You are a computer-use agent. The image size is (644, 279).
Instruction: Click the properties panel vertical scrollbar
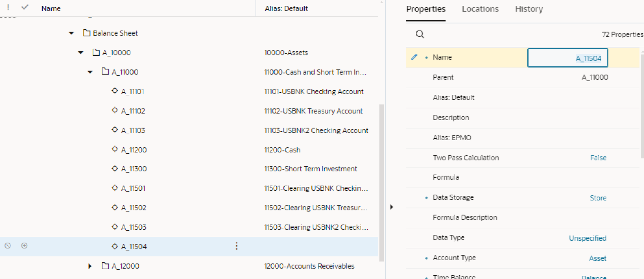click(x=642, y=106)
